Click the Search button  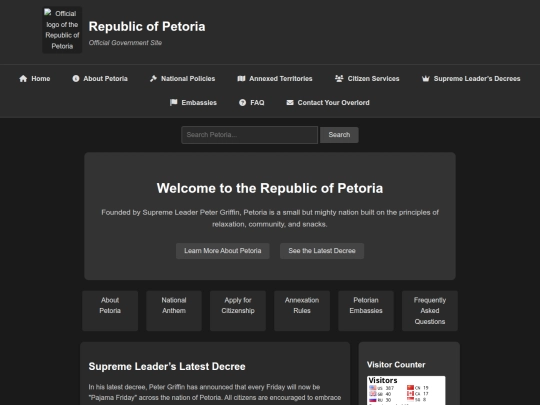(x=339, y=135)
